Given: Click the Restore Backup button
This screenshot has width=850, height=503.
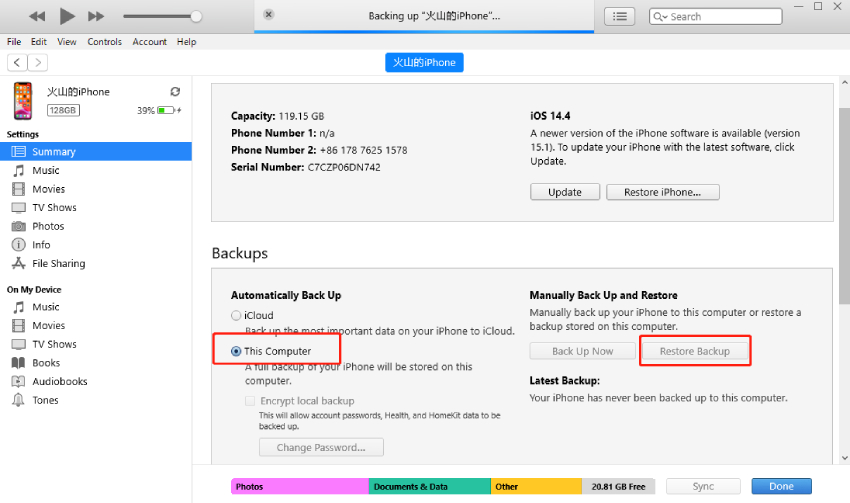Looking at the screenshot, I should click(x=695, y=351).
